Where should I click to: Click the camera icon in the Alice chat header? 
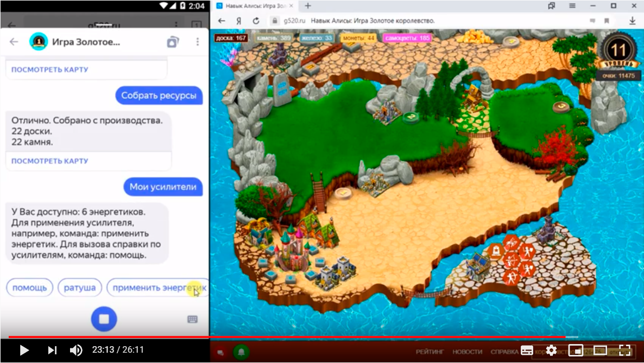(173, 41)
